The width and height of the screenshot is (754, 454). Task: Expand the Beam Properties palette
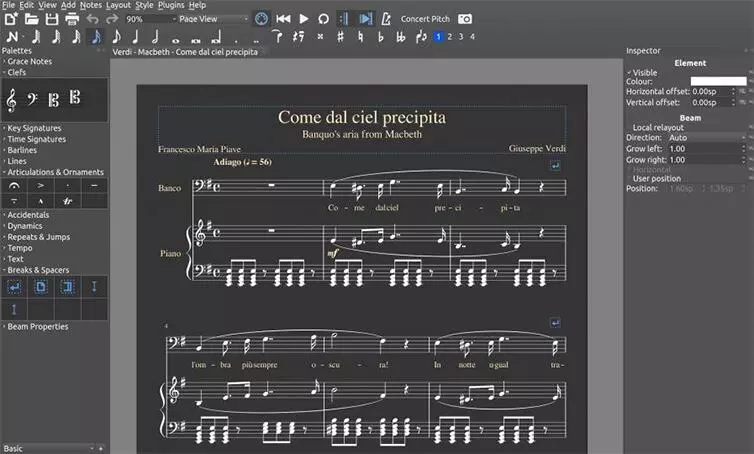coord(38,327)
